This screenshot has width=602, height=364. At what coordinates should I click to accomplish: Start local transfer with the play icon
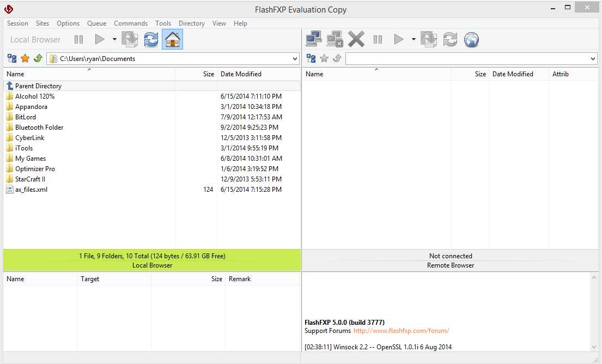pyautogui.click(x=100, y=39)
